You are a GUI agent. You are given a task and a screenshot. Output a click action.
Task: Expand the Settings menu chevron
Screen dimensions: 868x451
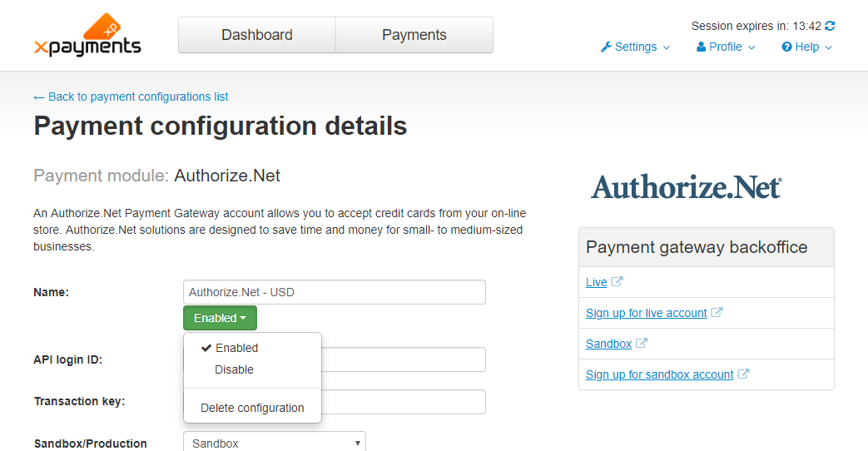point(667,47)
